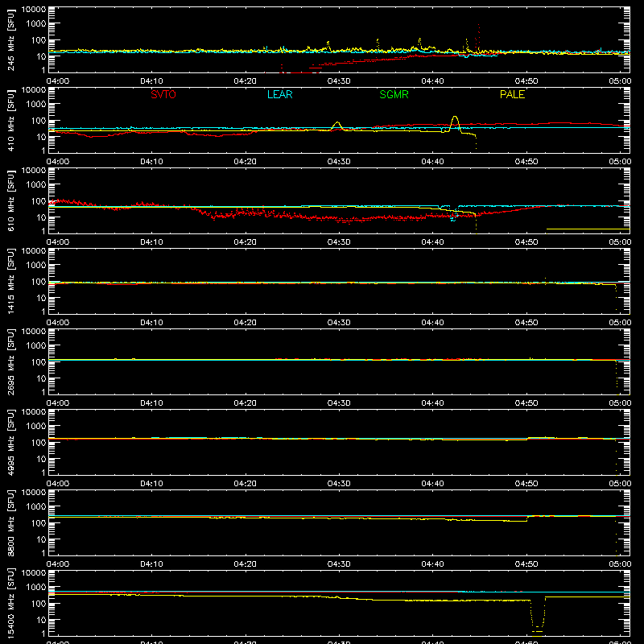
Task: Click 04:30 time label under 245 MHz panel
Action: tap(339, 81)
